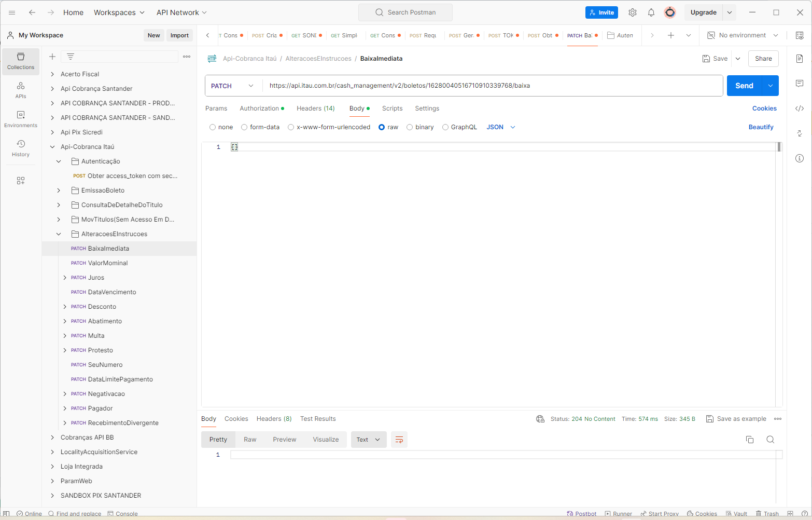Screen dimensions: 812x520
Task: Expand the Acerto Fiscal collection
Action: tap(52, 74)
